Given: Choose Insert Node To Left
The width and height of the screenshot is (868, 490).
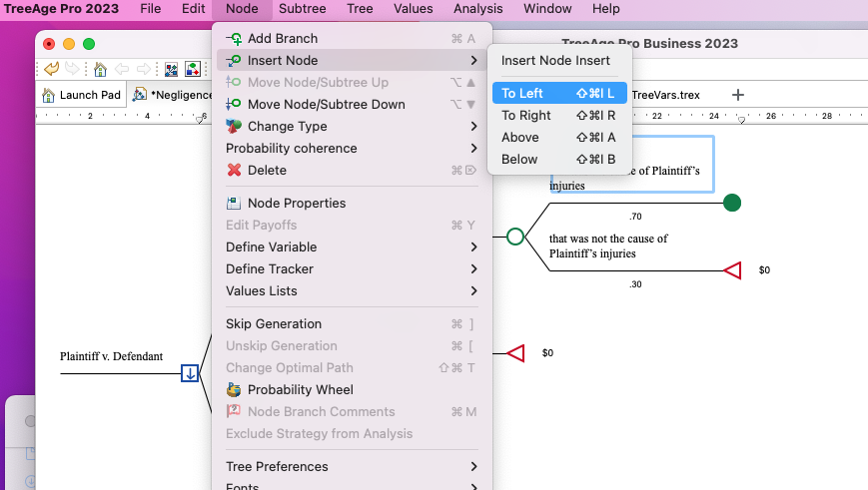Looking at the screenshot, I should coord(559,93).
